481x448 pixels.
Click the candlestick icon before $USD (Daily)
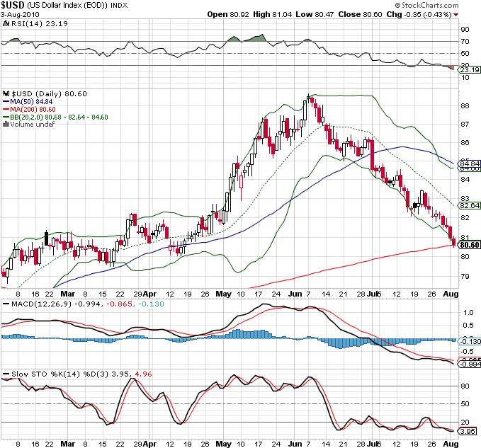coord(6,93)
